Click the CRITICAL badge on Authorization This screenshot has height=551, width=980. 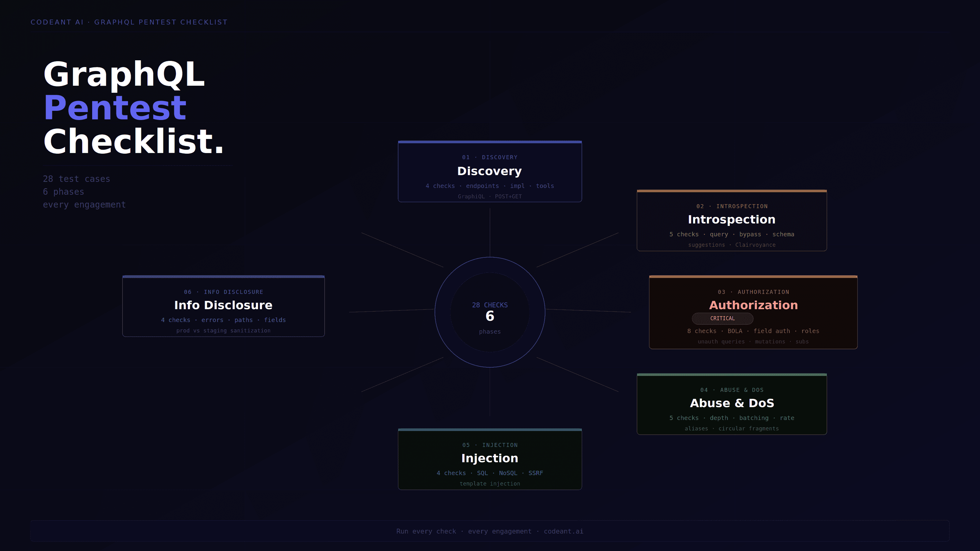point(722,318)
